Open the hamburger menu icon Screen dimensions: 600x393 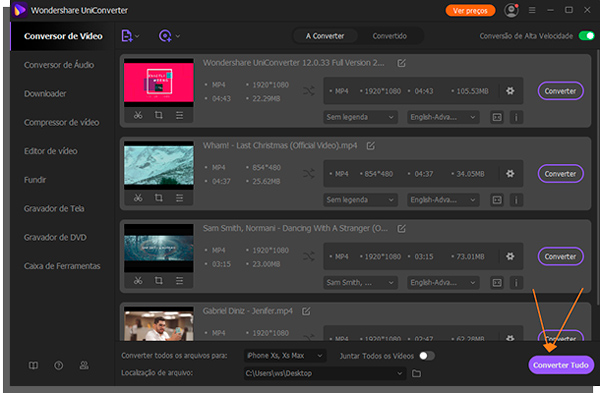coord(532,10)
